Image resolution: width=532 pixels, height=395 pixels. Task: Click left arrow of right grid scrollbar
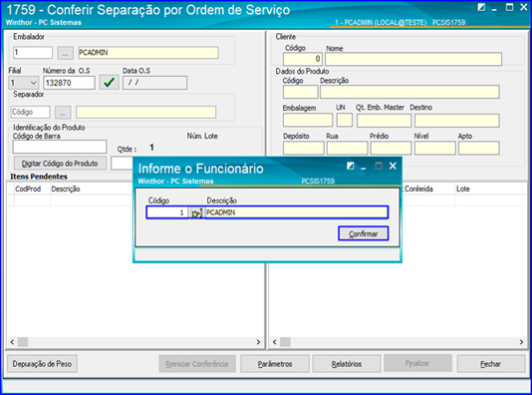pyautogui.click(x=275, y=342)
